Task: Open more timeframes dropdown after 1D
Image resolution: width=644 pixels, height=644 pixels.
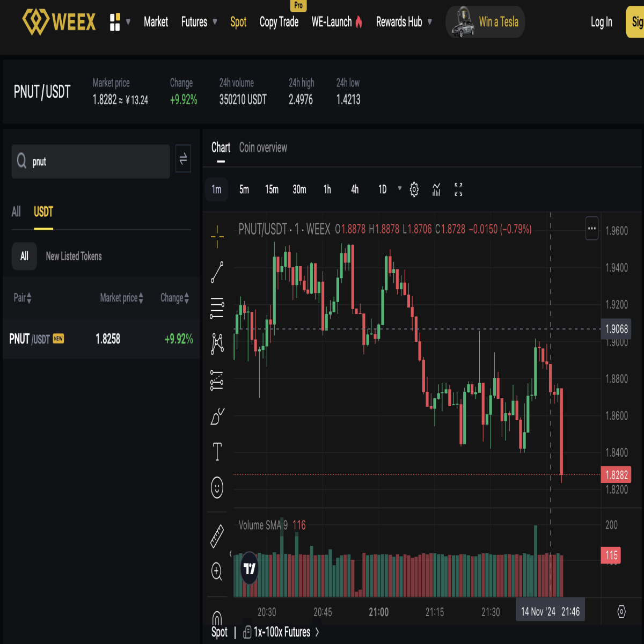Action: coord(399,188)
